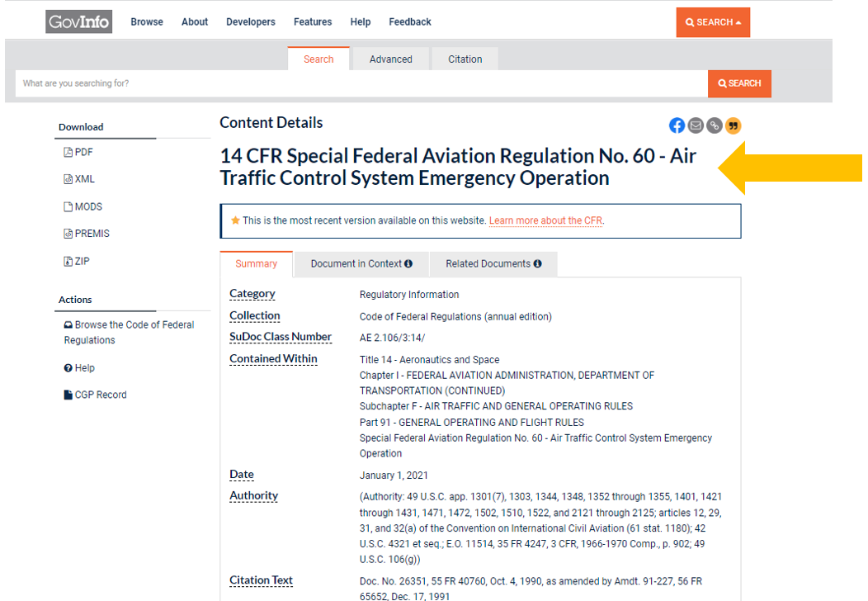Screen dimensions: 868x601
Task: Click into the search text field
Action: point(361,83)
